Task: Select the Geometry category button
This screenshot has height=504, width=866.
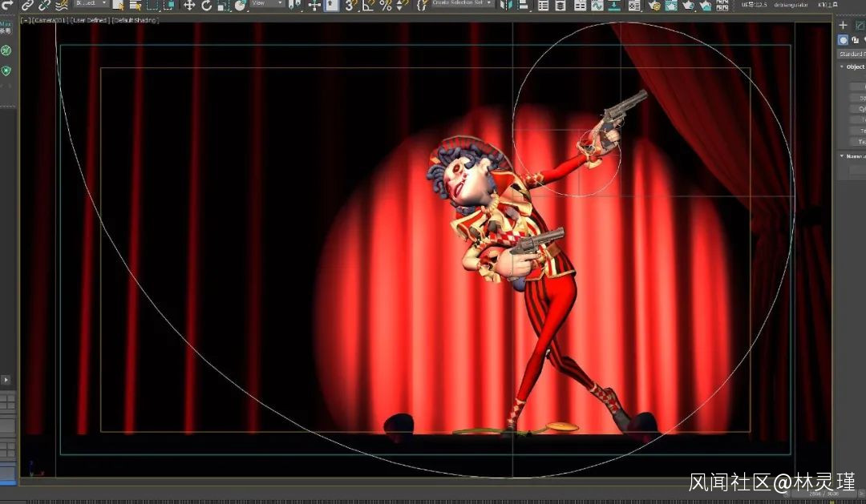Action: click(x=843, y=39)
